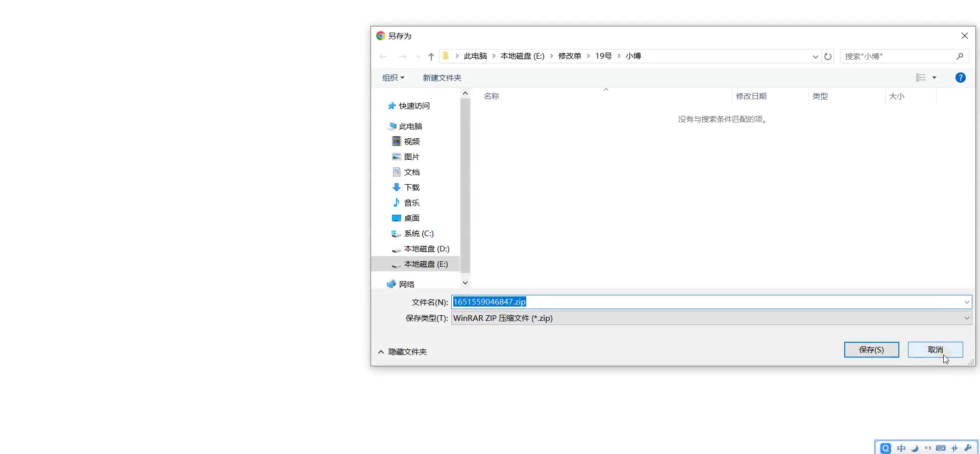
Task: Select 快速访问 in the navigation pane
Action: coord(409,106)
